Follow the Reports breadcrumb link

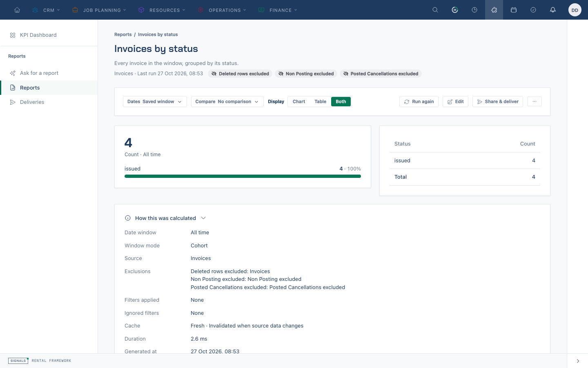pyautogui.click(x=123, y=34)
